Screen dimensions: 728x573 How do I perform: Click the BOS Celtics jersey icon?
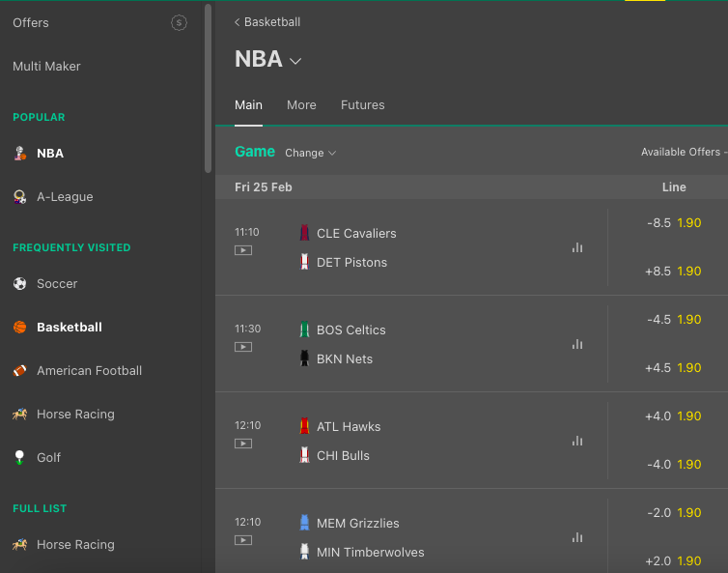point(304,329)
